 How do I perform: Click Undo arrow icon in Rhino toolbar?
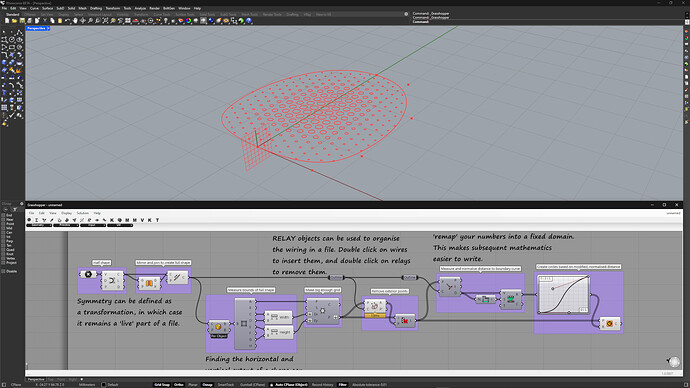tap(67, 21)
